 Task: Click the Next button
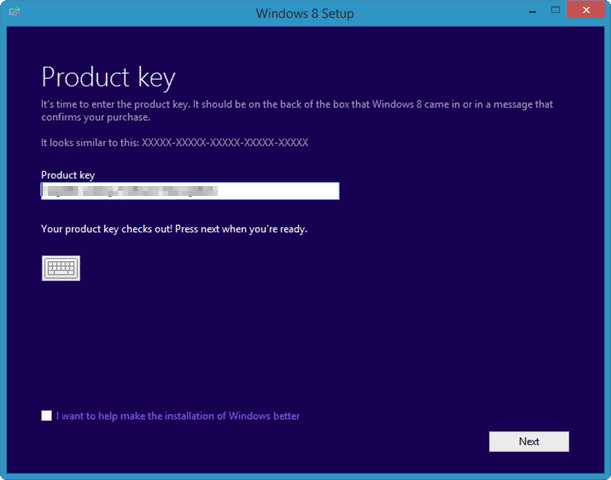point(529,441)
